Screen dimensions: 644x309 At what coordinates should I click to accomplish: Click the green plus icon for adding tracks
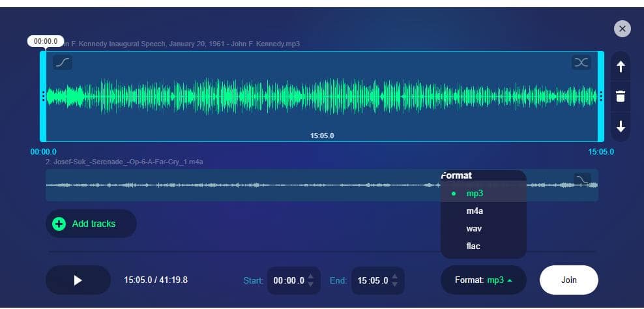click(x=59, y=224)
